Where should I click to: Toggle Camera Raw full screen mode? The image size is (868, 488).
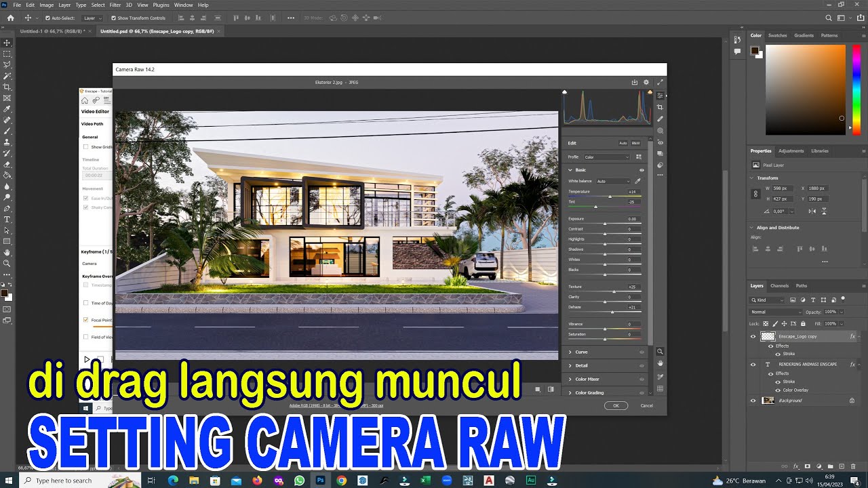(x=660, y=82)
